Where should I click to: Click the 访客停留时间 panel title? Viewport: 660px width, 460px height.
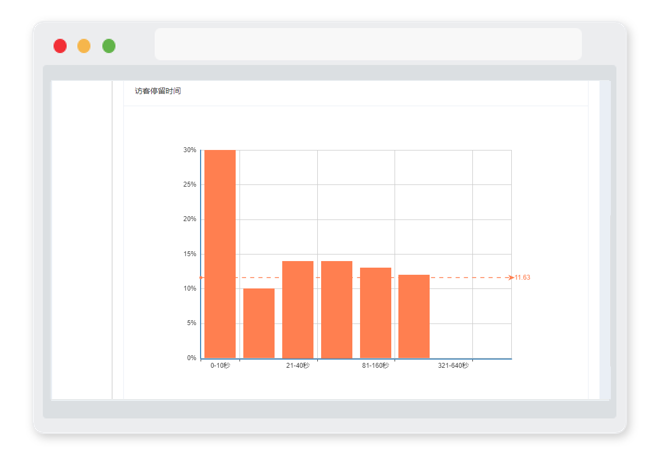[158, 91]
